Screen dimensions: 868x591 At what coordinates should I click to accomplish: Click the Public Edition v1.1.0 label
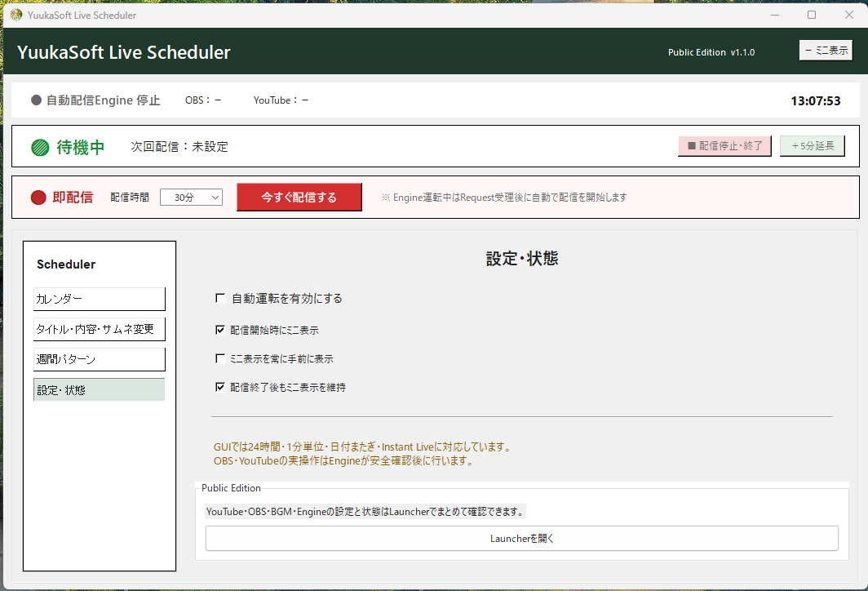click(711, 52)
